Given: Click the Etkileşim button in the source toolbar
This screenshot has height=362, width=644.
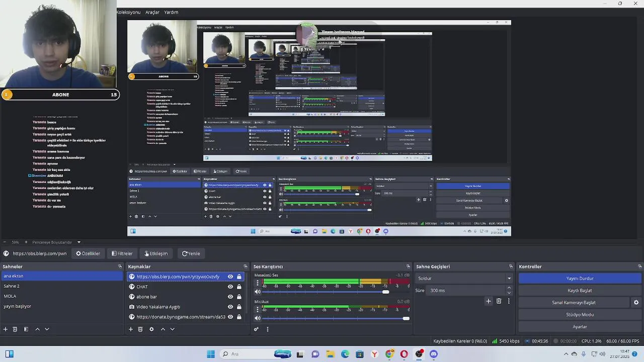Looking at the screenshot, I should click(x=156, y=254).
